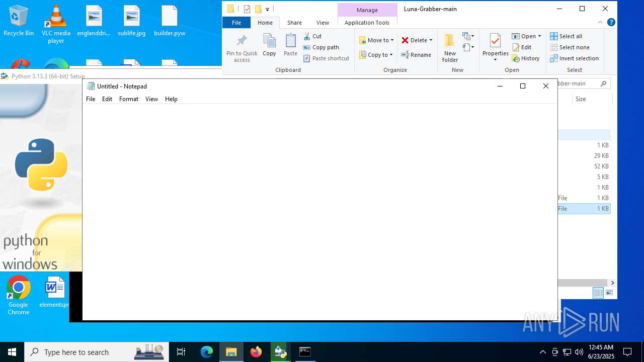Image resolution: width=644 pixels, height=362 pixels.
Task: Click Select all in the ribbon
Action: click(x=566, y=36)
